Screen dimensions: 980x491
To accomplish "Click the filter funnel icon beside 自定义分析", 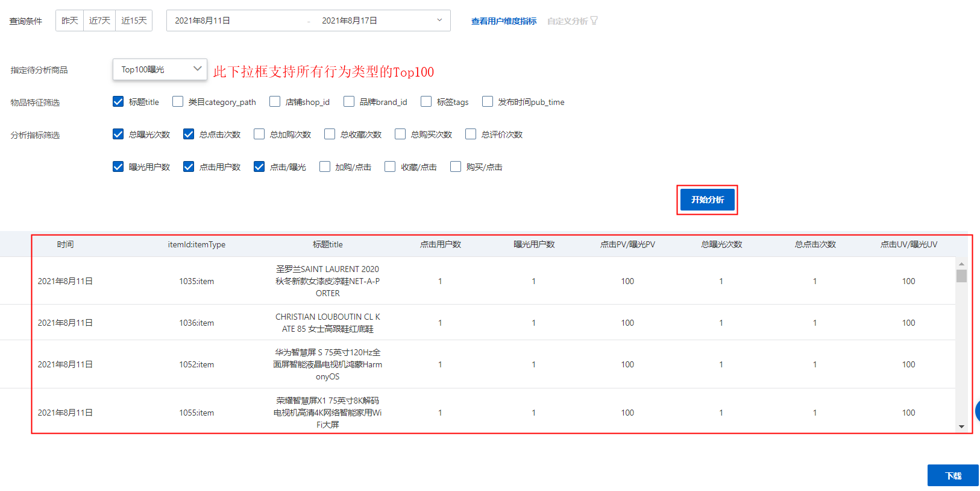I will [x=594, y=21].
